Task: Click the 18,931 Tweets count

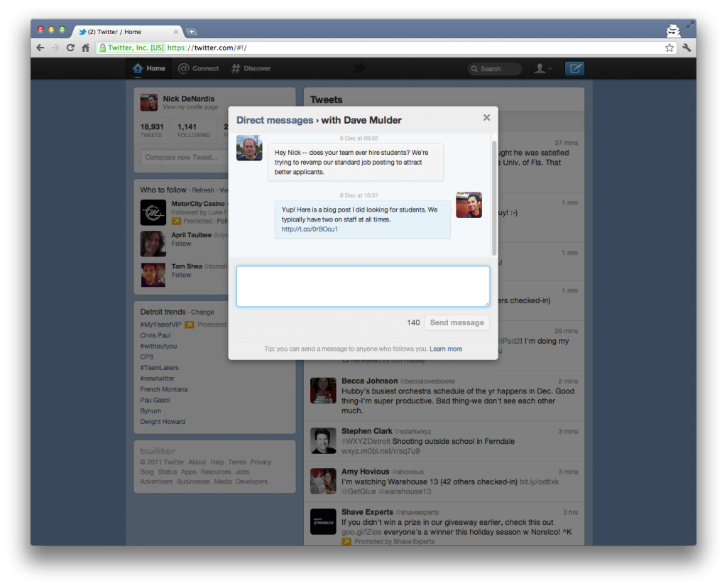Action: tap(152, 130)
